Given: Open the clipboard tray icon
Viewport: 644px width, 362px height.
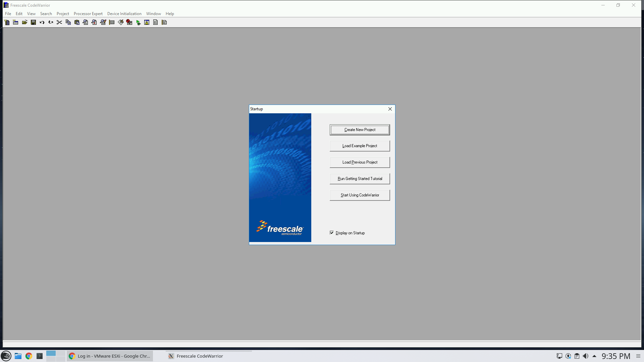Looking at the screenshot, I should click(577, 356).
